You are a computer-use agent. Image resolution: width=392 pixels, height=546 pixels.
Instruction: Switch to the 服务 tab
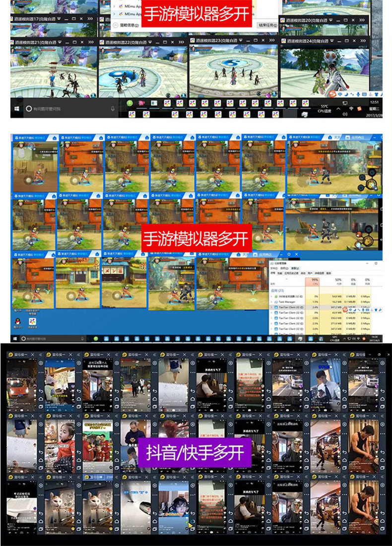click(328, 273)
